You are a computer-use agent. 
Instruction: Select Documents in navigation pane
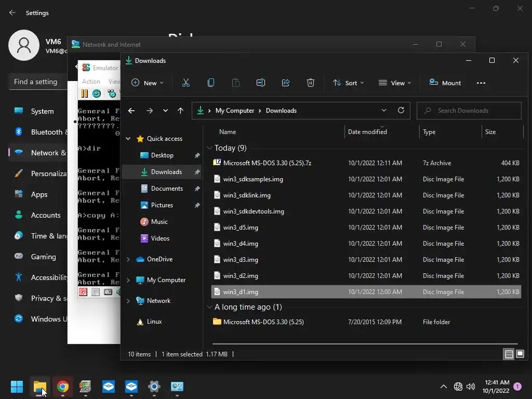pyautogui.click(x=167, y=188)
